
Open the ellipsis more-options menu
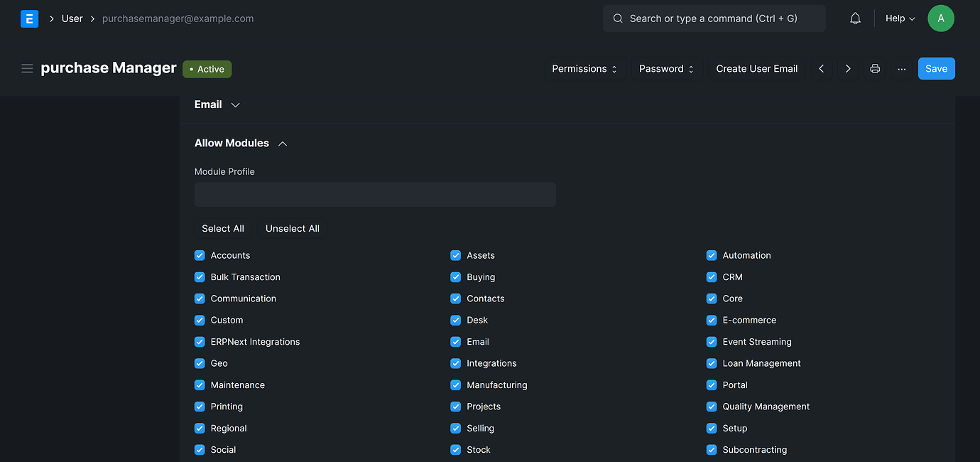click(901, 68)
